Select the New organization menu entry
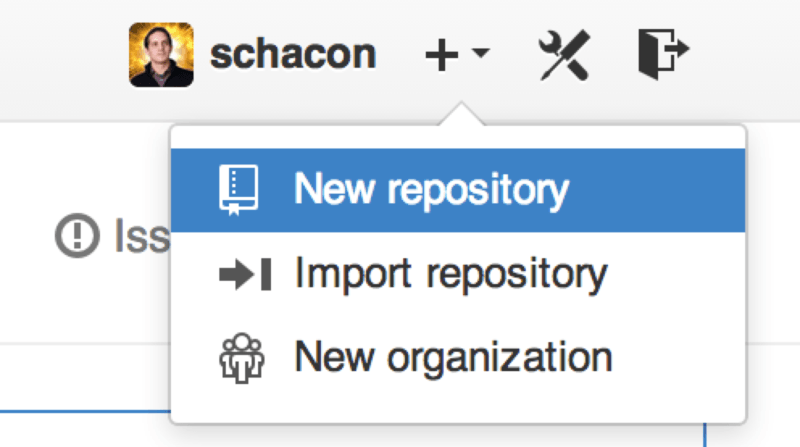Screen dimensions: 800x447 452,357
